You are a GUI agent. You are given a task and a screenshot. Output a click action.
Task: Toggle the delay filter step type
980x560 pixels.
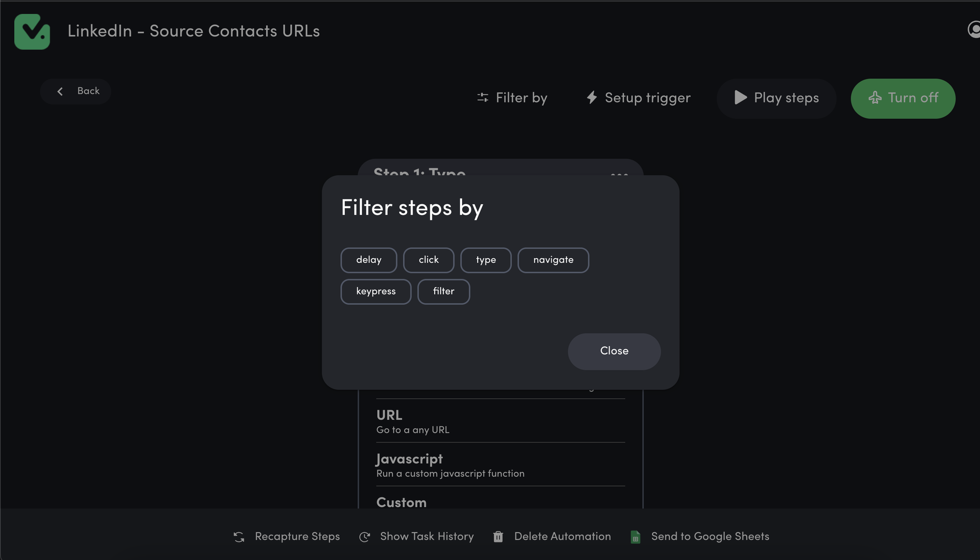click(368, 259)
